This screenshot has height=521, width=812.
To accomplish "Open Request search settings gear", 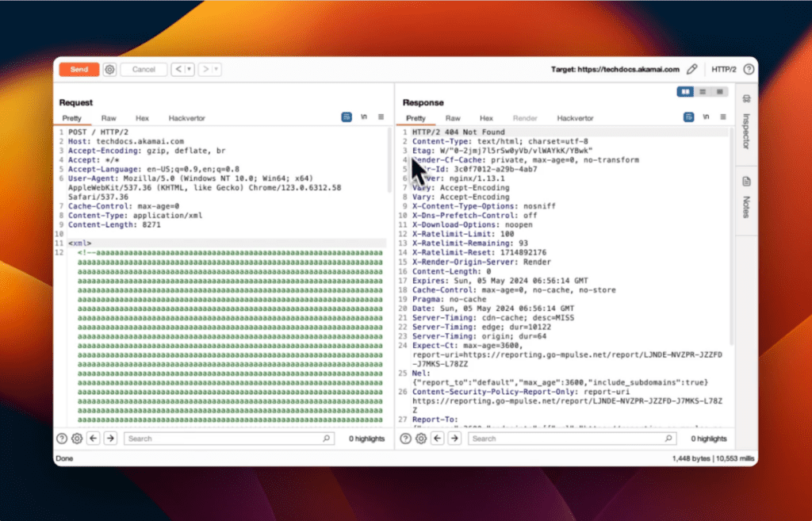I will [77, 439].
